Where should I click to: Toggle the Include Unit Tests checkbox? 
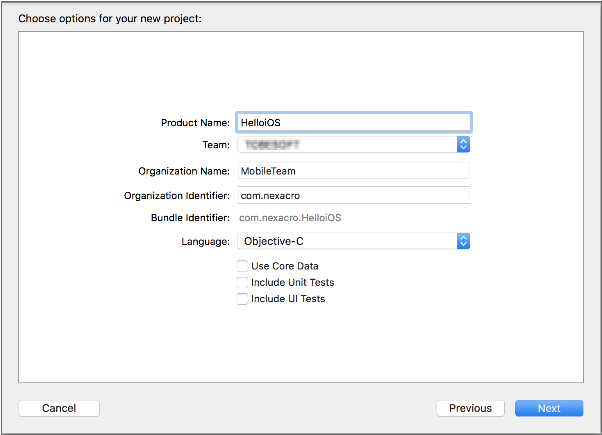coord(242,283)
